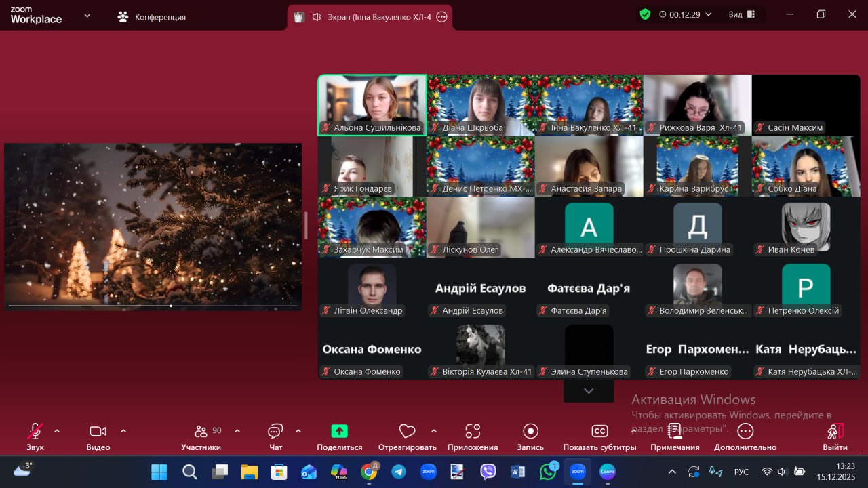Expand audio options arrow next to Звук
This screenshot has height=488, width=868.
pos(57,431)
